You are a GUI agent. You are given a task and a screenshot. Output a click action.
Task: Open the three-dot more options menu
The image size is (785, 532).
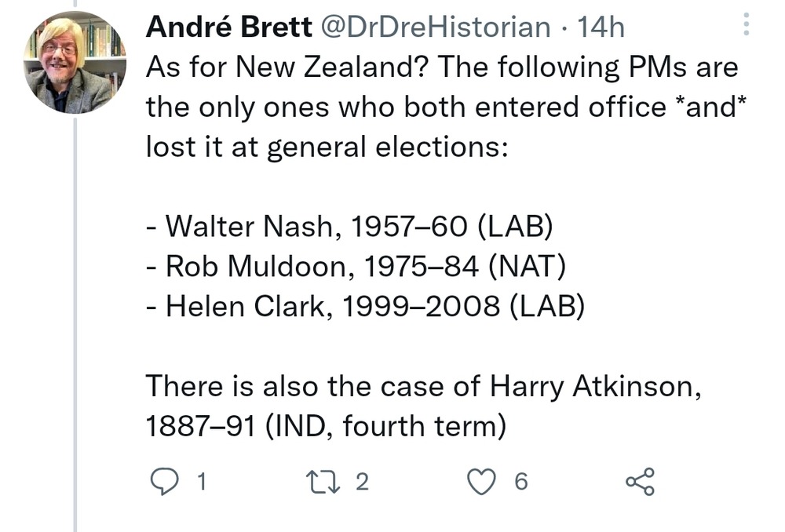coord(745,28)
